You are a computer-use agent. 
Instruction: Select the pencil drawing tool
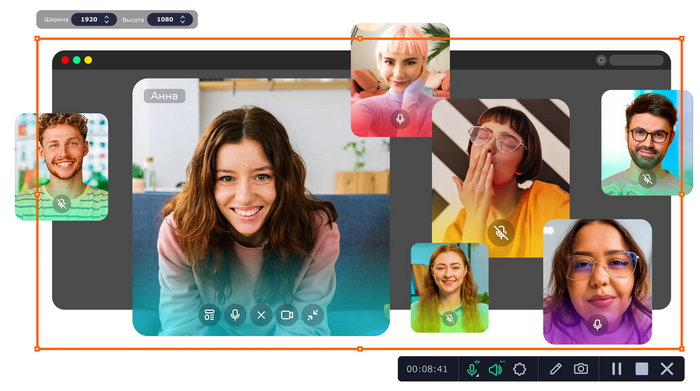click(x=555, y=369)
